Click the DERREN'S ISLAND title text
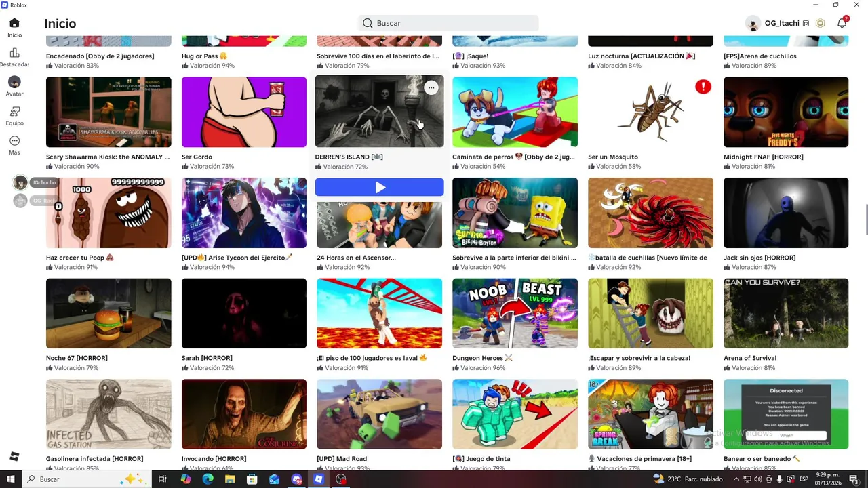The height and width of the screenshot is (488, 868). click(349, 157)
